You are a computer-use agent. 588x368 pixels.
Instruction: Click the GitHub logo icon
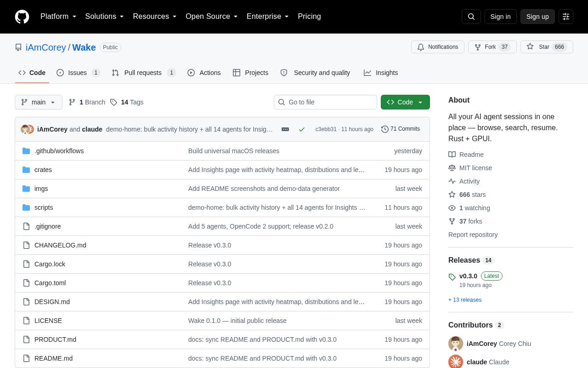click(x=22, y=17)
